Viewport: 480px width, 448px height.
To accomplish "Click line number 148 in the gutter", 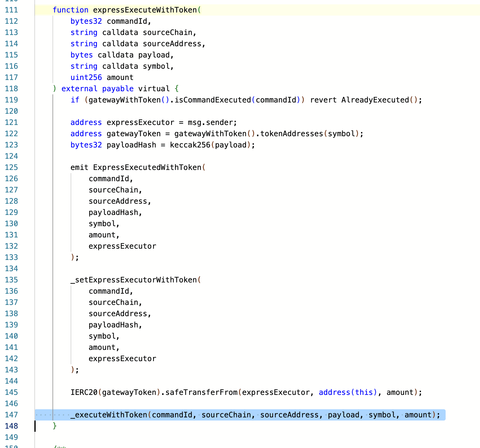I will [12, 426].
